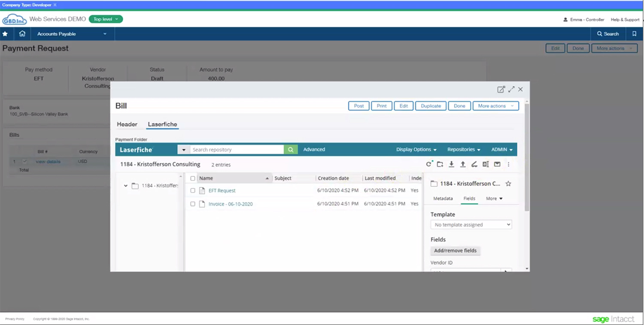Click the email envelope icon
Image resolution: width=644 pixels, height=325 pixels.
pos(497,164)
